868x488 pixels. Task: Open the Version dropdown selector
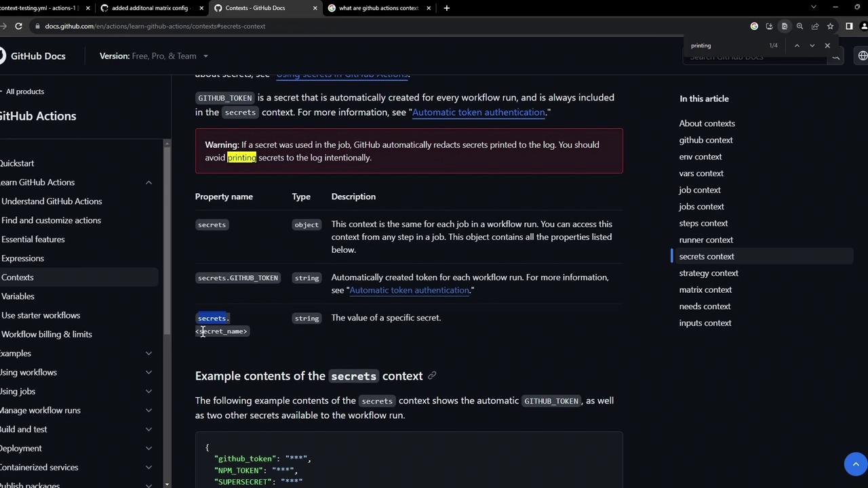(154, 56)
